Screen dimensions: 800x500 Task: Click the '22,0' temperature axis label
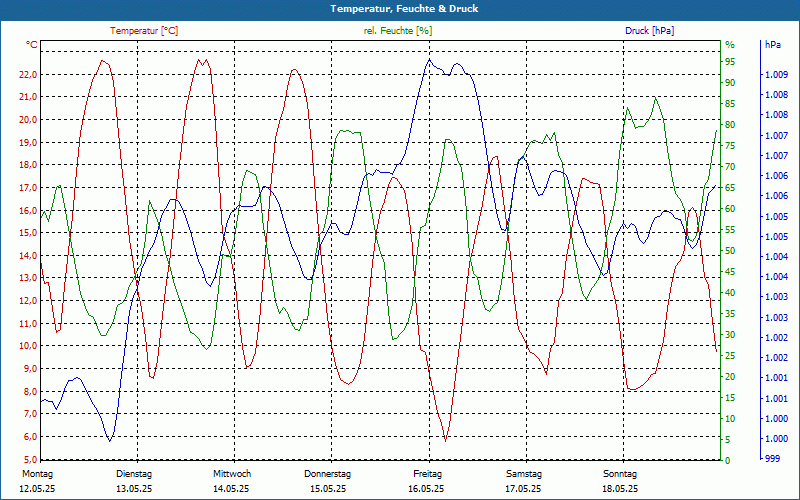pyautogui.click(x=28, y=74)
